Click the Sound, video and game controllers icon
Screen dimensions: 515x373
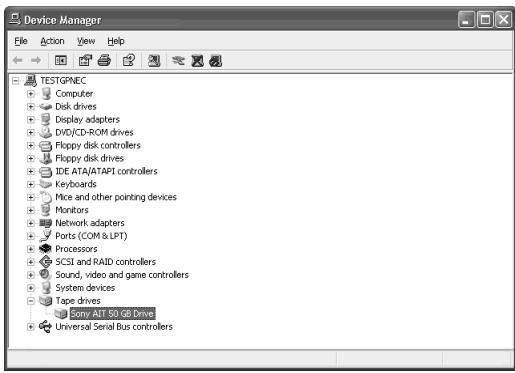45,275
